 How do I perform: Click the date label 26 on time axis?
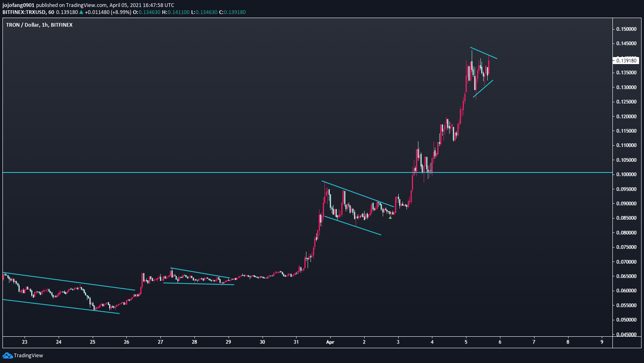click(126, 342)
